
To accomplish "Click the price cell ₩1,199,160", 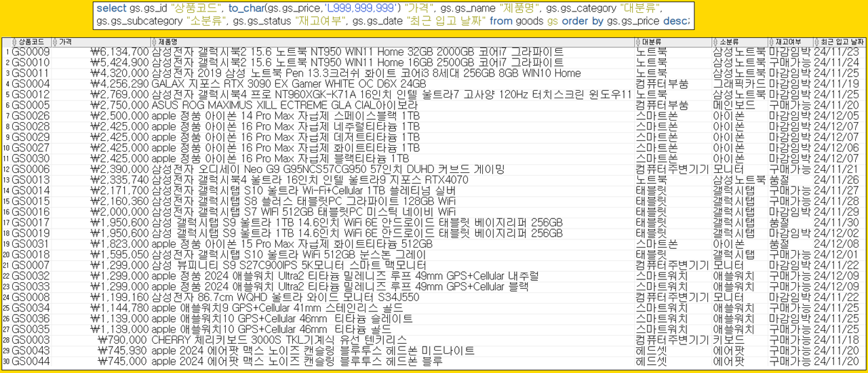I will coord(119,297).
